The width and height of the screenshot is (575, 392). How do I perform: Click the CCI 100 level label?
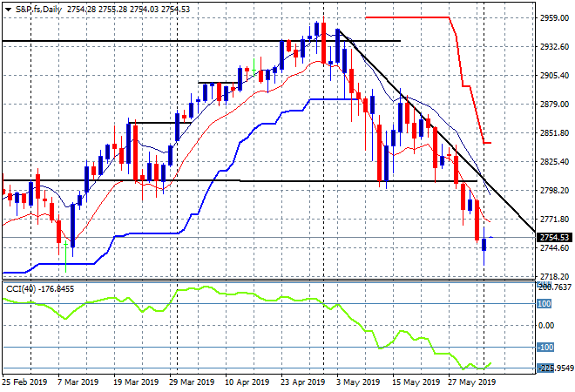tap(545, 304)
